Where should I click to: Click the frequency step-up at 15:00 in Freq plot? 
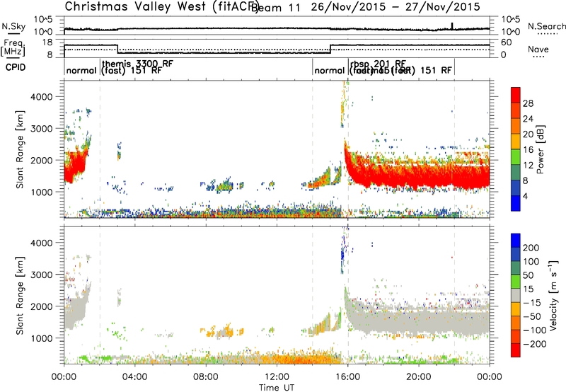point(330,49)
